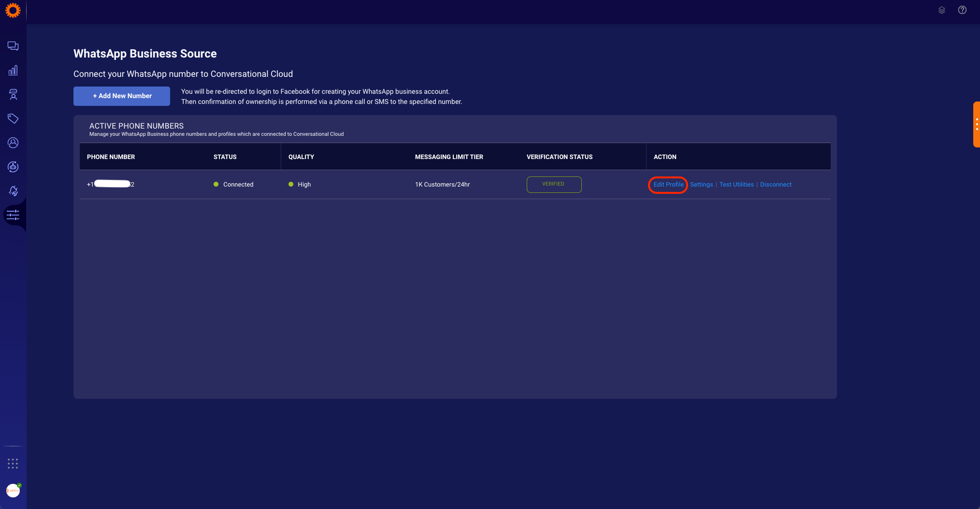Click the VERIFIED status badge

click(554, 184)
